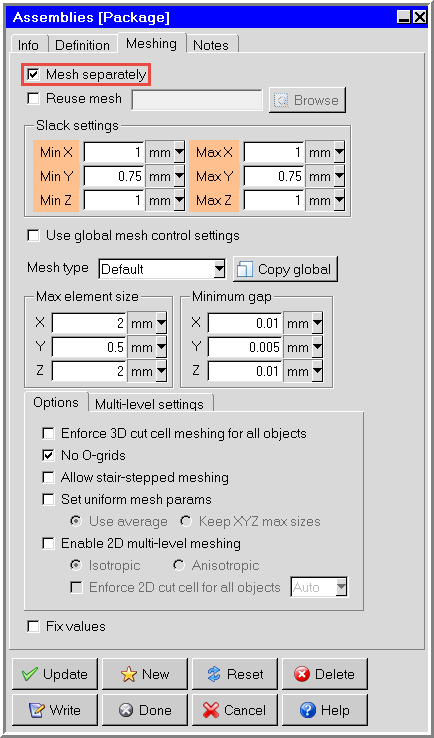This screenshot has height=738, width=434.
Task: Uncheck the Mesh separately checkbox
Action: [33, 74]
